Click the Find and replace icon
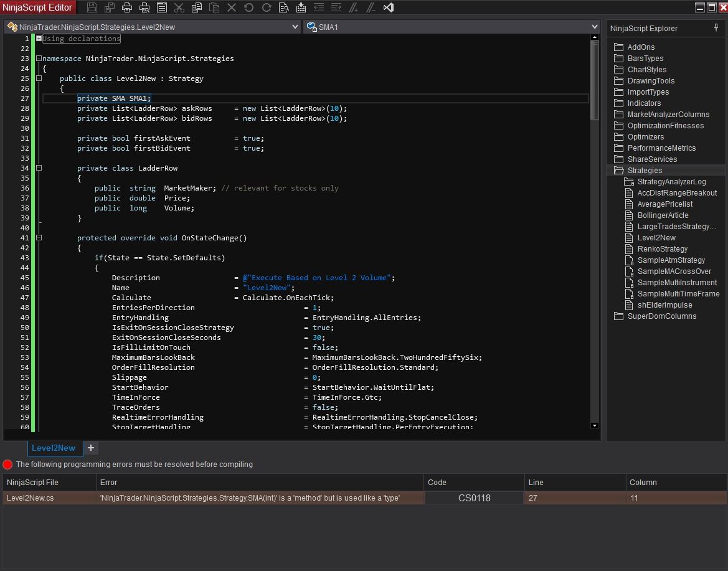The image size is (728, 571). point(284,7)
